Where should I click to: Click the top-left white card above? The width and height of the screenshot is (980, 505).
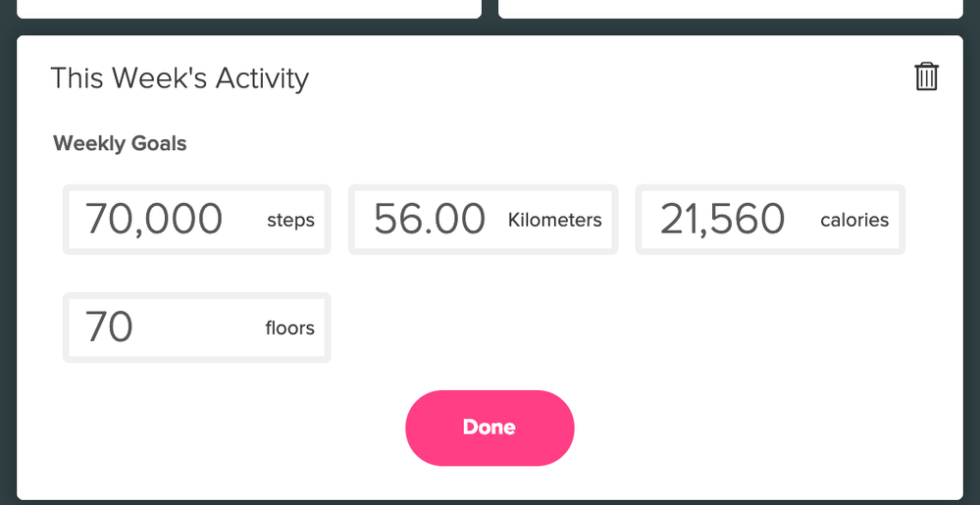coord(245,8)
